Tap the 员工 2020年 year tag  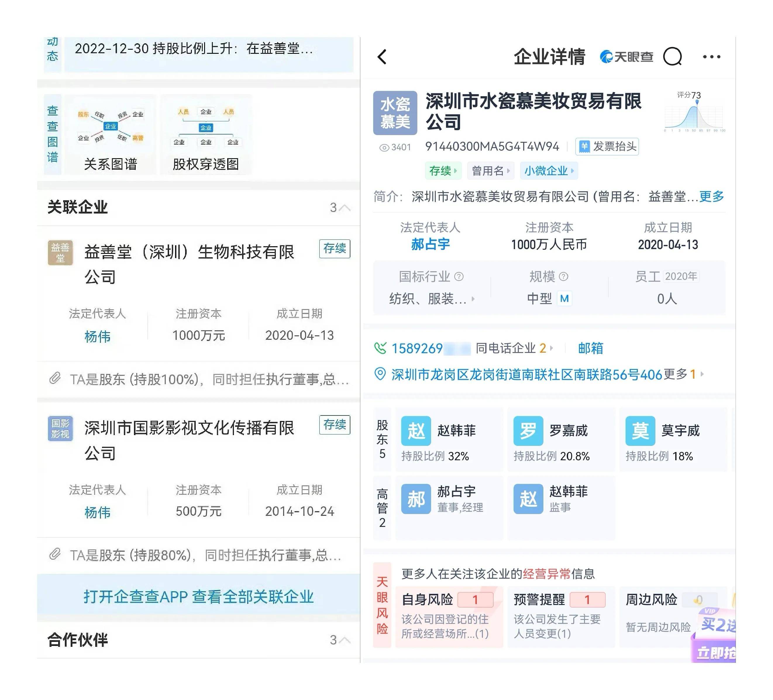pos(682,276)
